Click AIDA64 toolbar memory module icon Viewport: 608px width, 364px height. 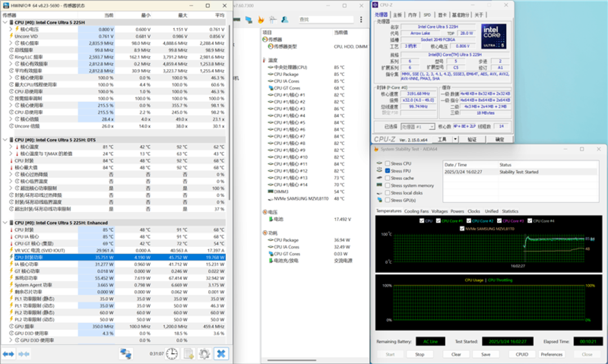236,19
